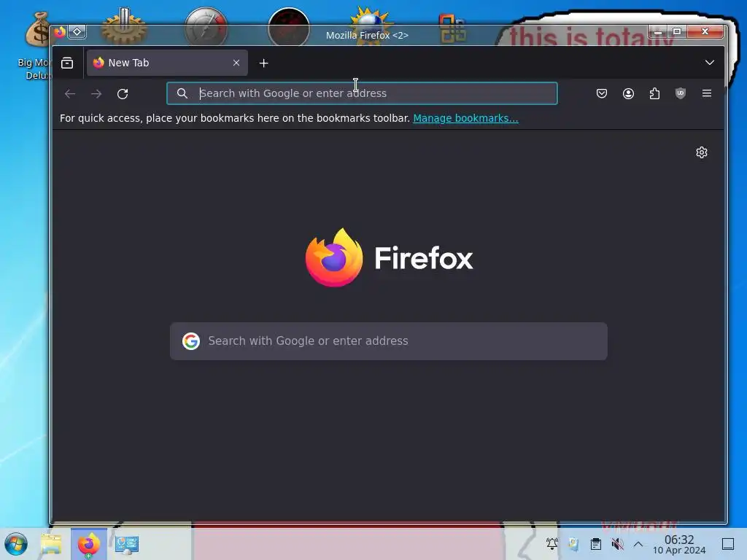Focus the center Google search box

pyautogui.click(x=388, y=341)
